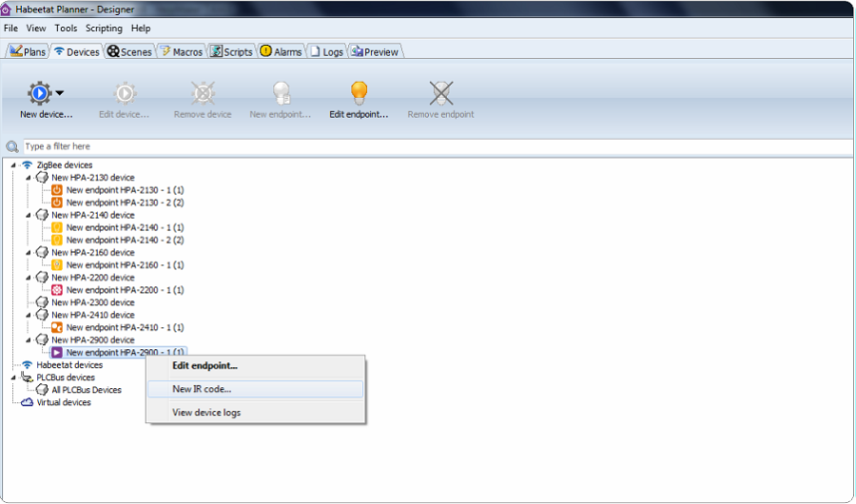Select 'New endpoint HPA-2140 - 2 (2)' text
The height and width of the screenshot is (504, 856).
coord(125,241)
